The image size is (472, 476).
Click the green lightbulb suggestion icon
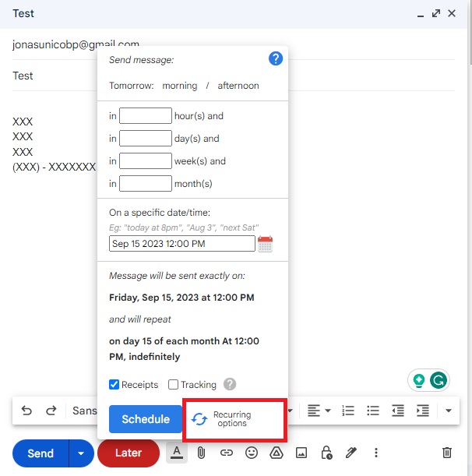419,380
